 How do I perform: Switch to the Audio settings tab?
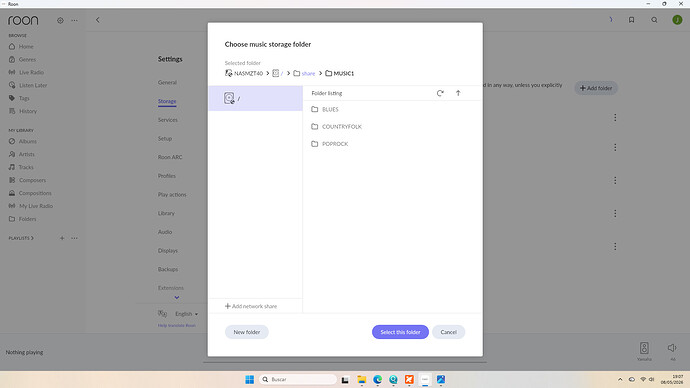[165, 232]
